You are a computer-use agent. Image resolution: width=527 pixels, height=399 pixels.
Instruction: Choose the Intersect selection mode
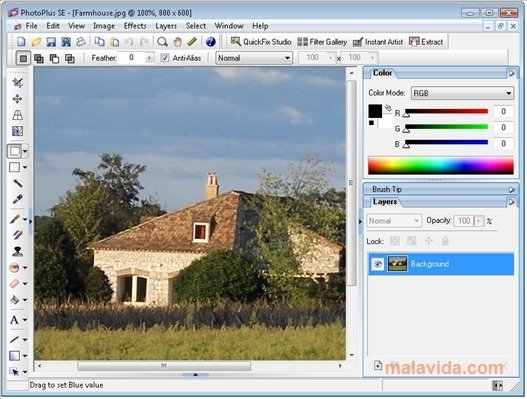70,58
